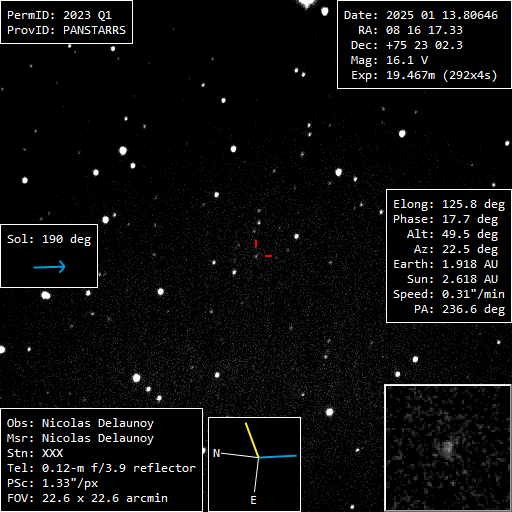Click the comet zoom inset thumbnail
The image size is (512, 512).
(x=448, y=447)
